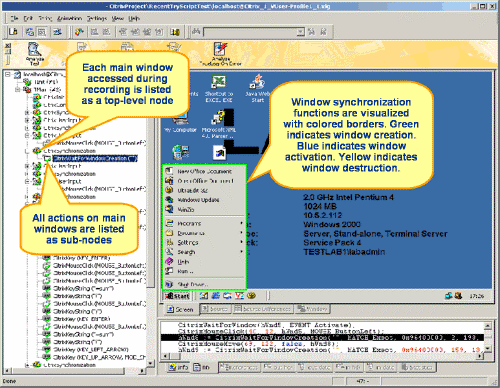500x388 pixels.
Task: Collapse the TMain tree node
Action: (18, 89)
